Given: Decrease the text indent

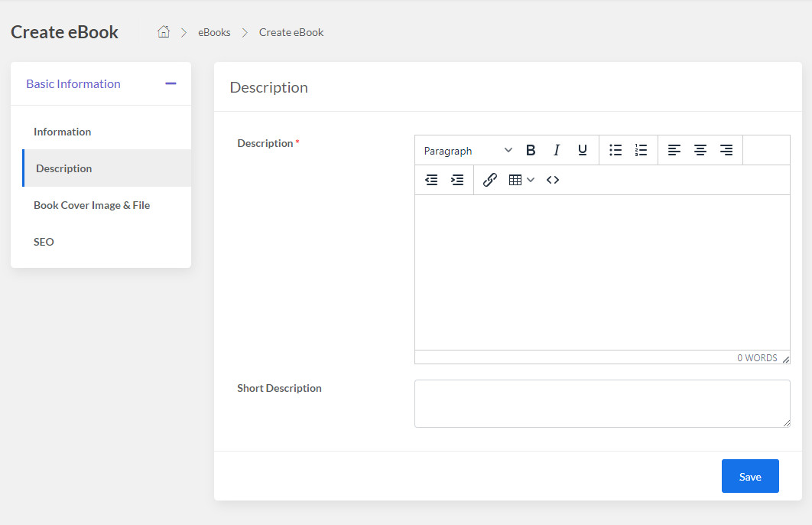Looking at the screenshot, I should point(431,179).
